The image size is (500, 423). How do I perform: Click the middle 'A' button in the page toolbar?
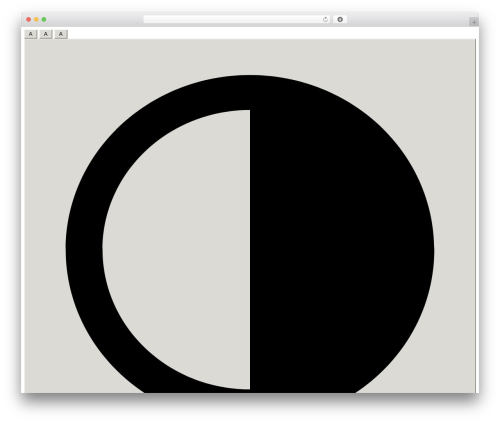coord(46,34)
